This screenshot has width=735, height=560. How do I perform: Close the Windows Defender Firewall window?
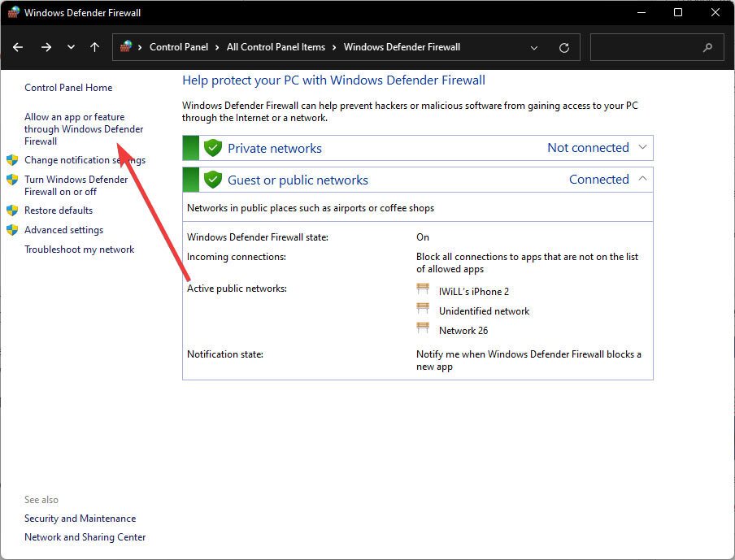pos(715,13)
